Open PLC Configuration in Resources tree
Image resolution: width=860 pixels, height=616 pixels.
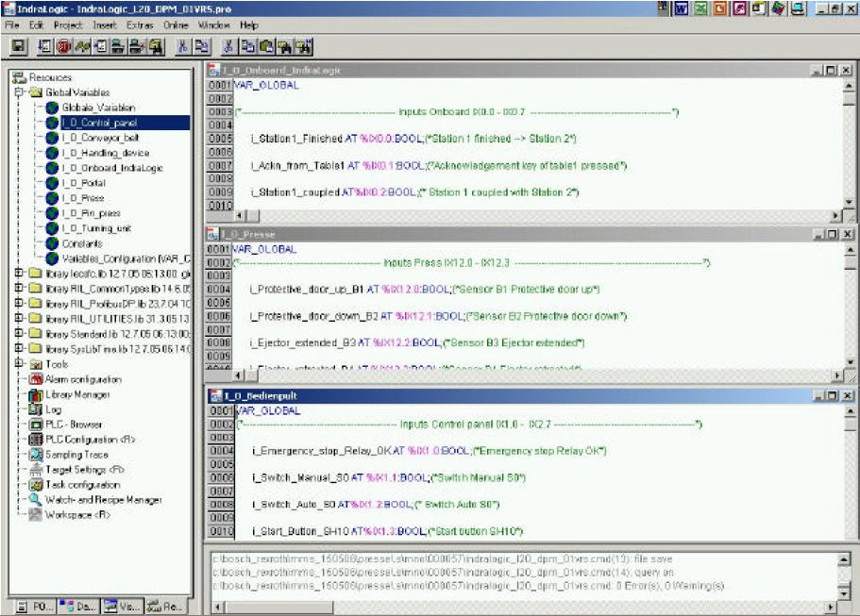pos(90,440)
